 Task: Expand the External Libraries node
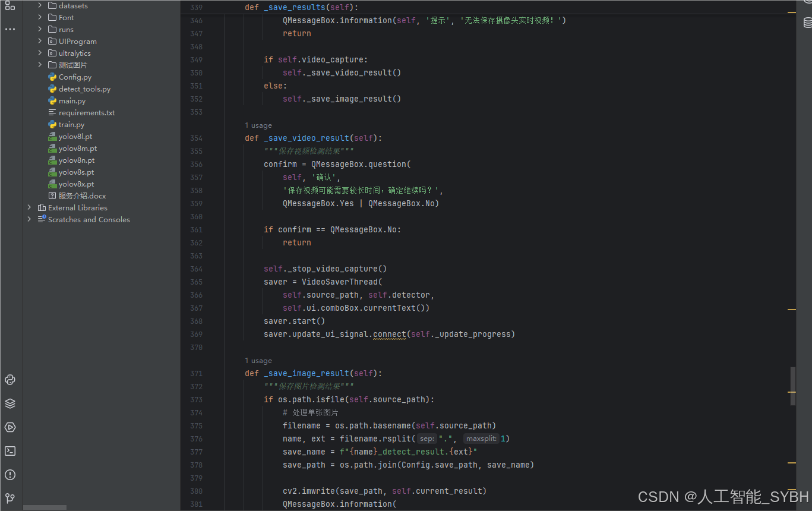coord(29,207)
